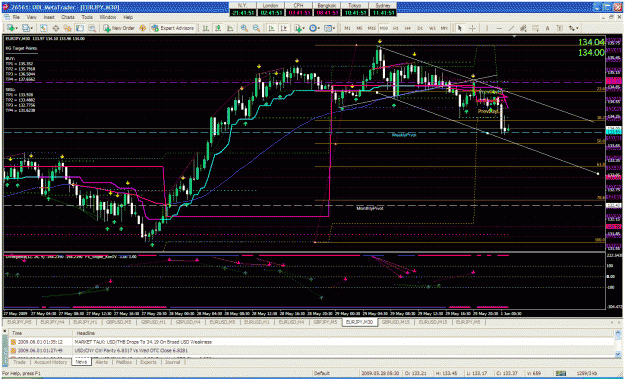Select the crosshair tool
This screenshot has height=379, width=625.
tap(472, 28)
